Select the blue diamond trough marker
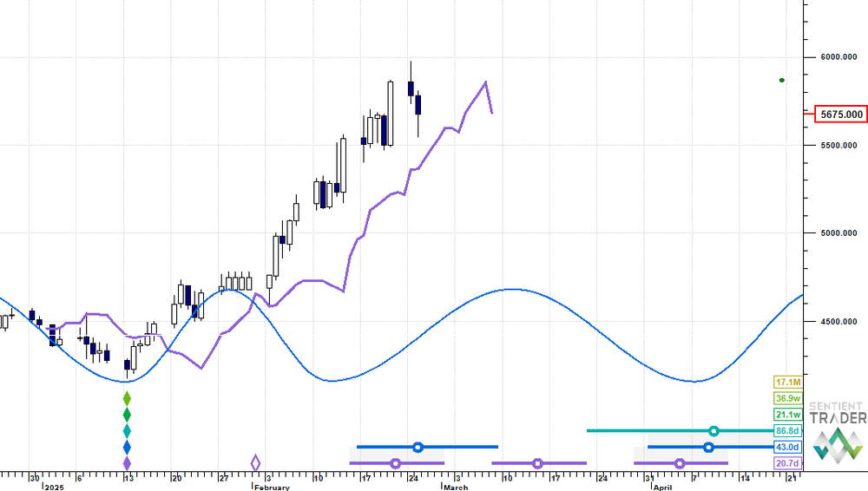 pos(127,447)
